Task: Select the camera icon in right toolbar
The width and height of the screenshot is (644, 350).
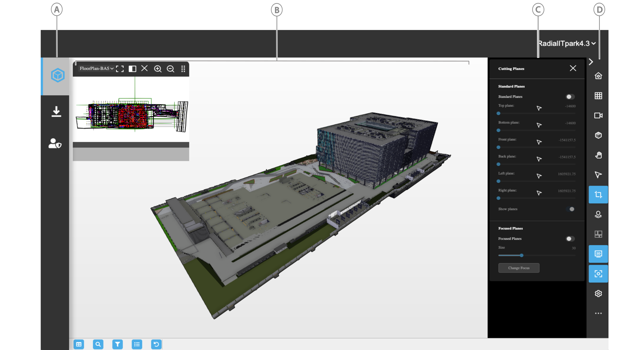Action: click(598, 115)
